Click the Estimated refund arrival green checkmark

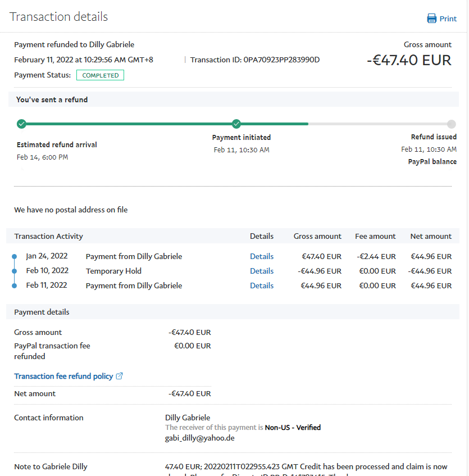[x=21, y=124]
